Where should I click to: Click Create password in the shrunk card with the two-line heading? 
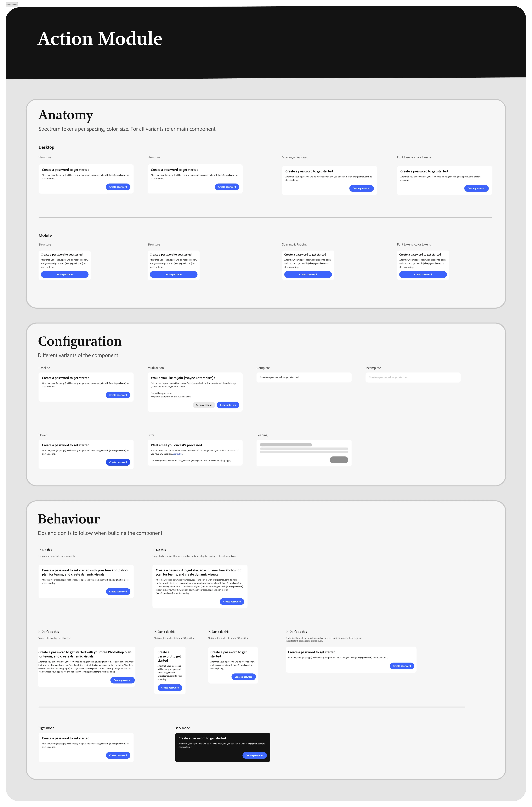[x=244, y=677]
